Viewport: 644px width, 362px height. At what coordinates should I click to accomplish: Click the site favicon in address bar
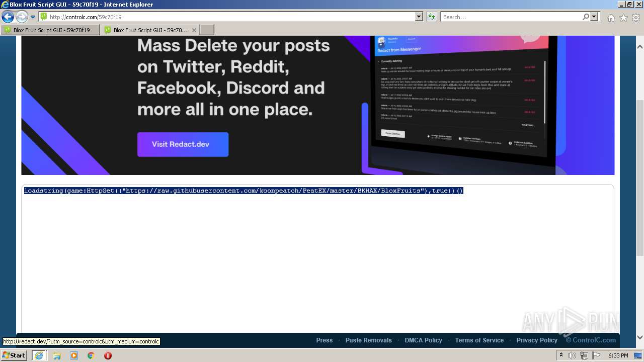click(x=44, y=17)
